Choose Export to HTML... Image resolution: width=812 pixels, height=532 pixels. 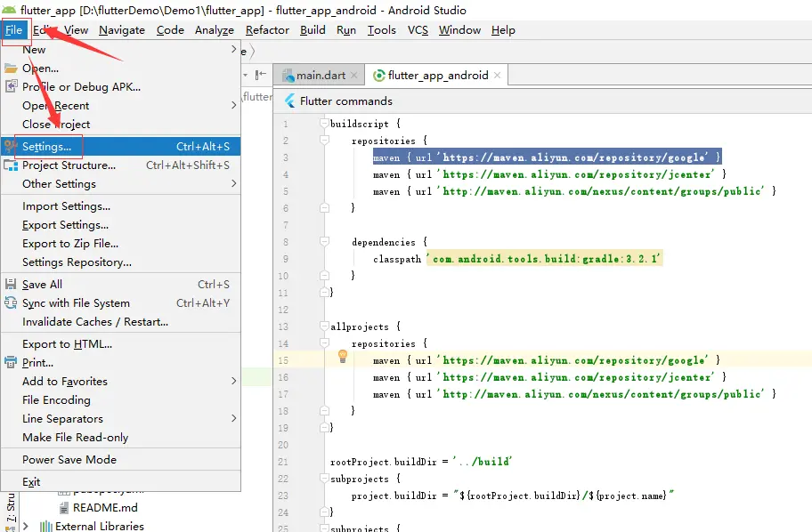(121, 344)
